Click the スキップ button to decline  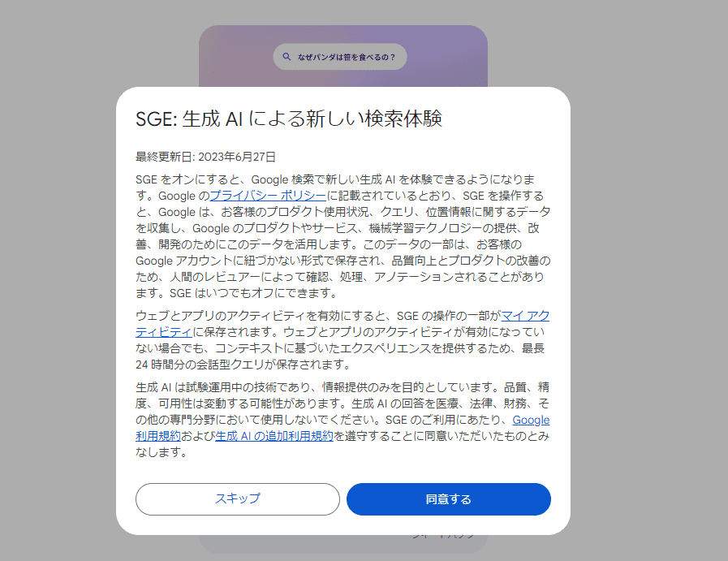[x=239, y=499]
